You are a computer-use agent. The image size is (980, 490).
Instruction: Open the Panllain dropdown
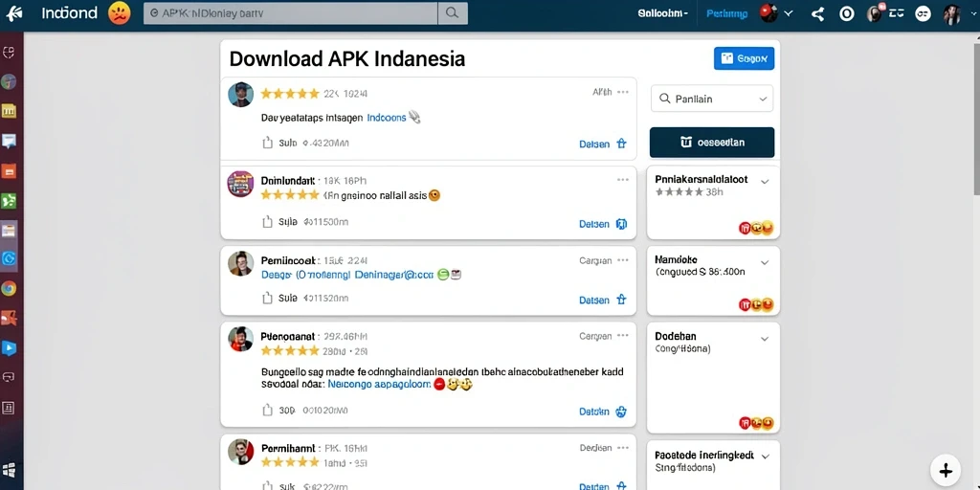click(x=712, y=99)
